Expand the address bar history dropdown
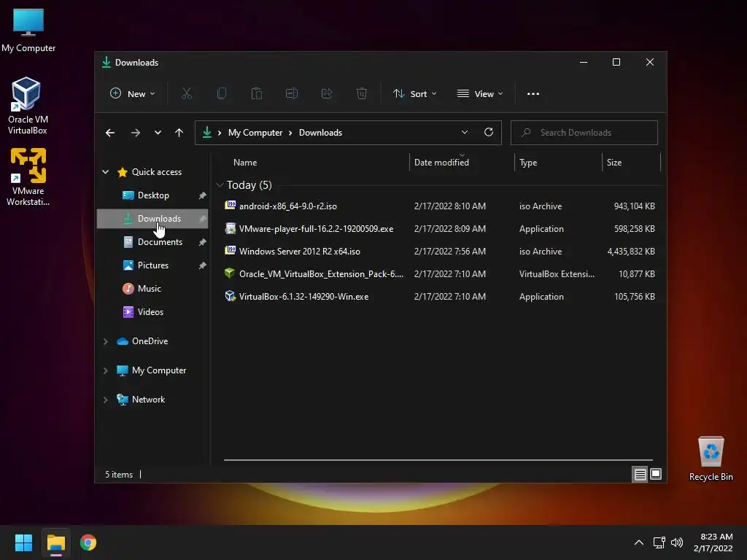The width and height of the screenshot is (747, 560). [x=465, y=133]
